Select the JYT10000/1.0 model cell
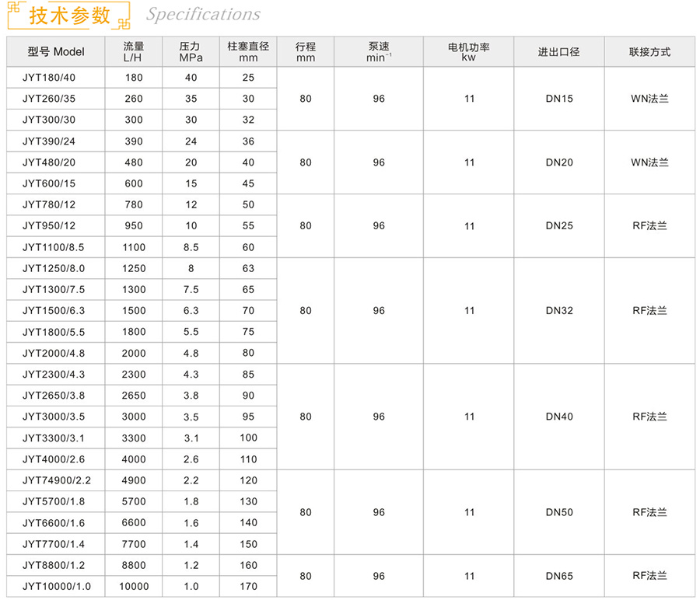 [x=57, y=586]
